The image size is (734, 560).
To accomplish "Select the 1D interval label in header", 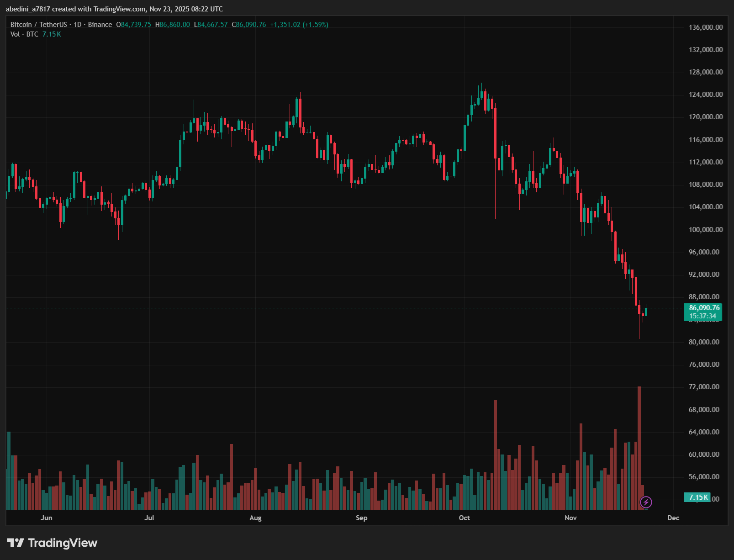I will click(x=78, y=25).
